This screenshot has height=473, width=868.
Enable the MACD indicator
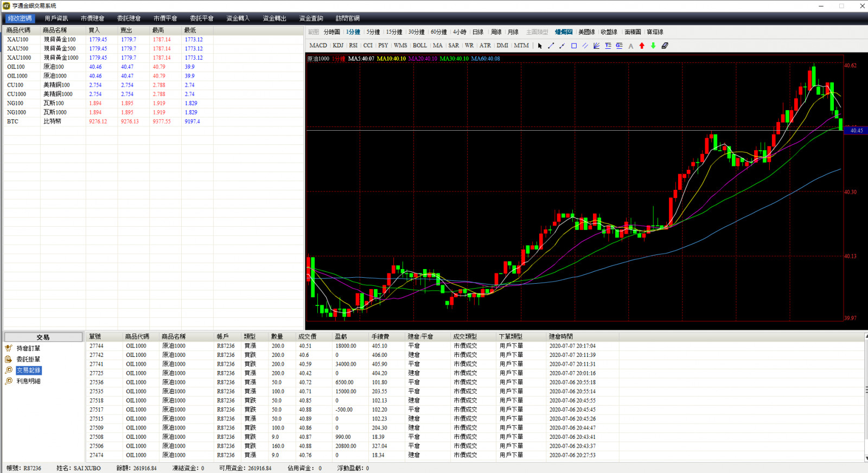[318, 46]
